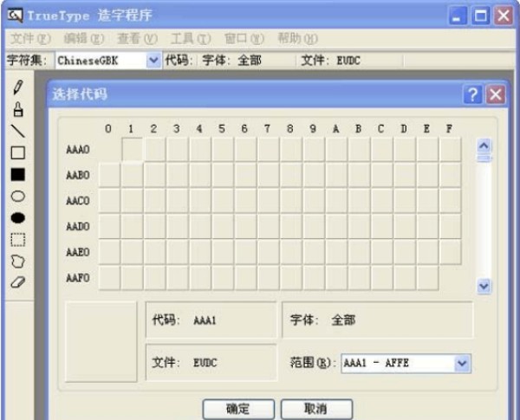This screenshot has height=420, width=520.
Task: Select code cell in row AAF0 column 8
Action: click(291, 277)
